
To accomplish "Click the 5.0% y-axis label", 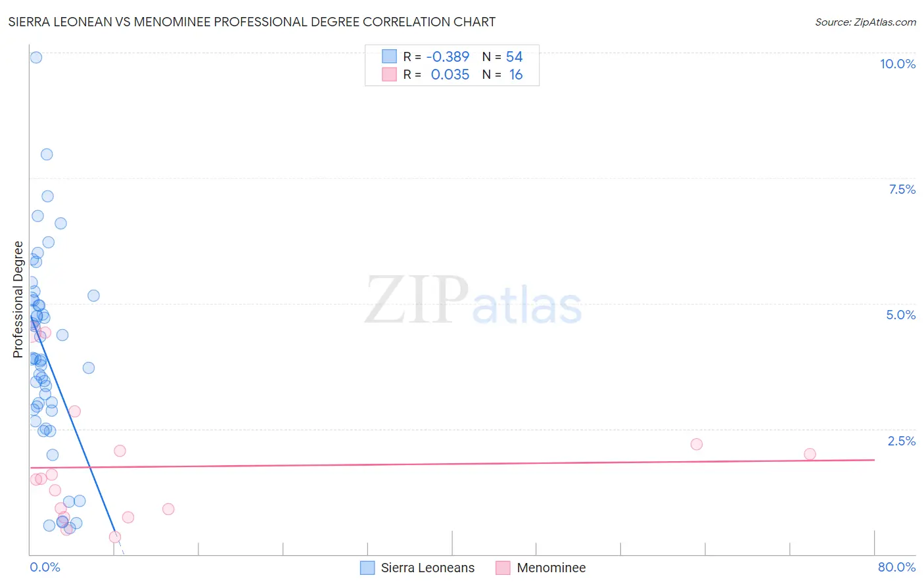I will (901, 315).
